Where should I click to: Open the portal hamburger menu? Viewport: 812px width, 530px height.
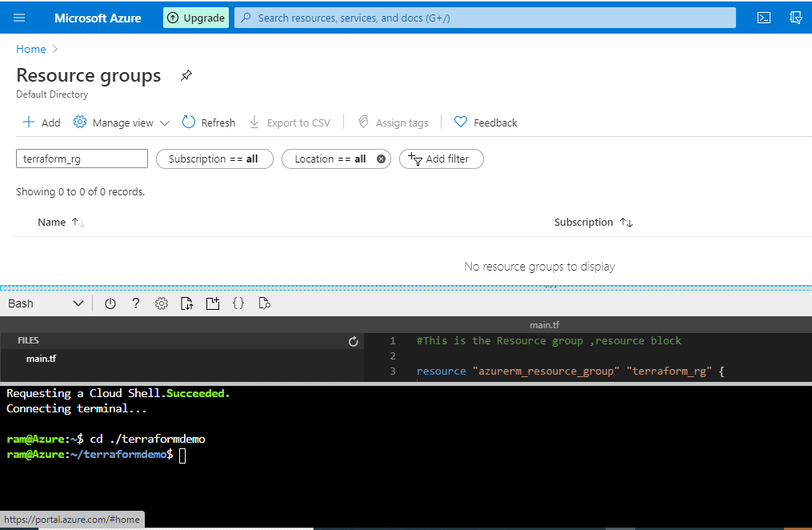(19, 18)
